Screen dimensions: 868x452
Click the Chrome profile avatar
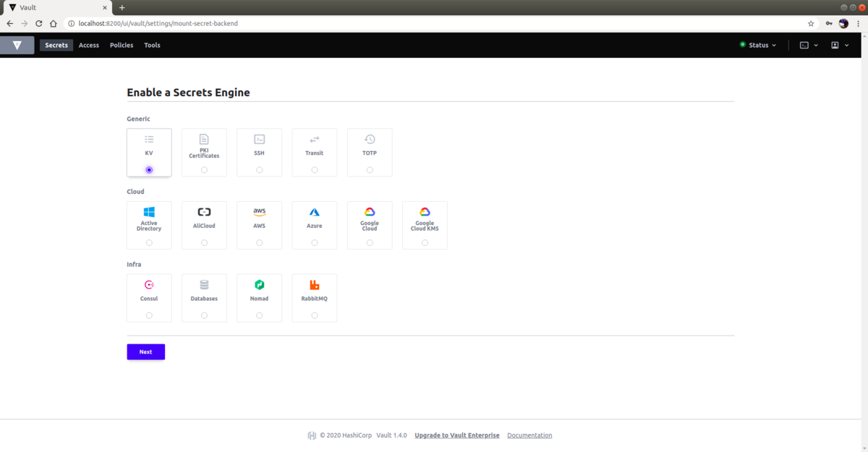coord(843,23)
